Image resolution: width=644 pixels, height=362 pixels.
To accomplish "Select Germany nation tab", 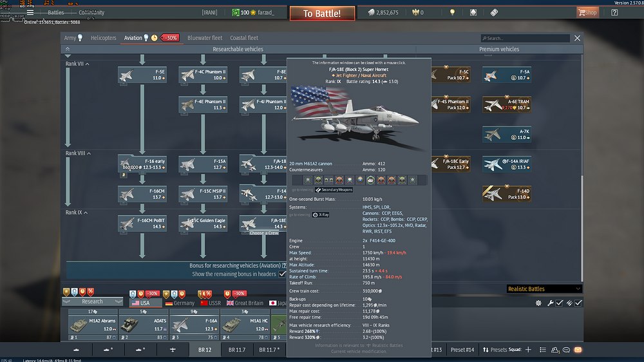I will [180, 303].
